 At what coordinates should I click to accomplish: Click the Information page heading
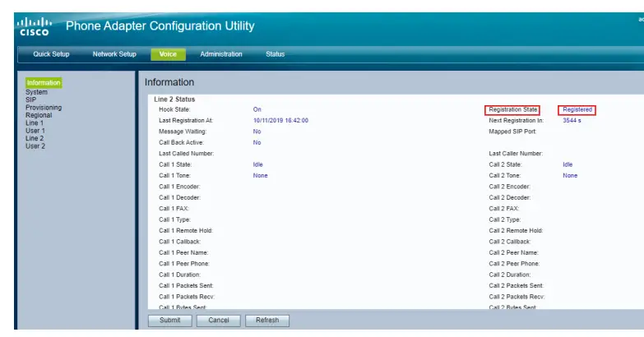(x=169, y=82)
